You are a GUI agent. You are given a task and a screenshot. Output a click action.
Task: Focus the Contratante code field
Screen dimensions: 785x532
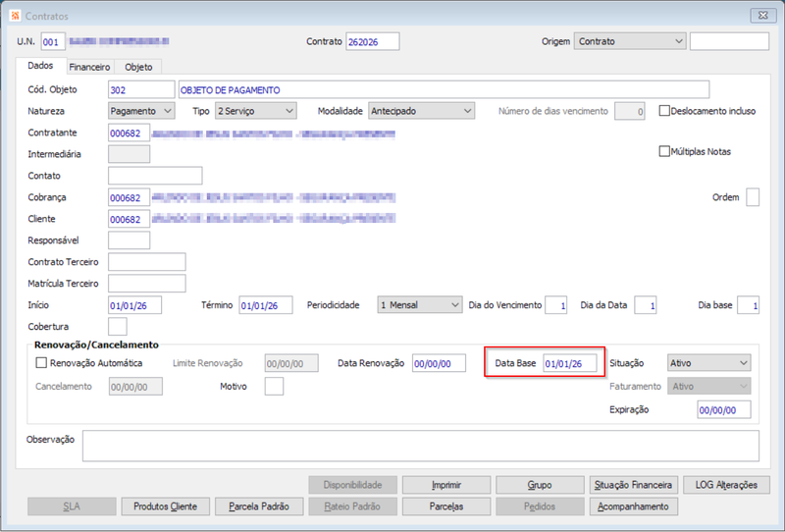pyautogui.click(x=129, y=133)
